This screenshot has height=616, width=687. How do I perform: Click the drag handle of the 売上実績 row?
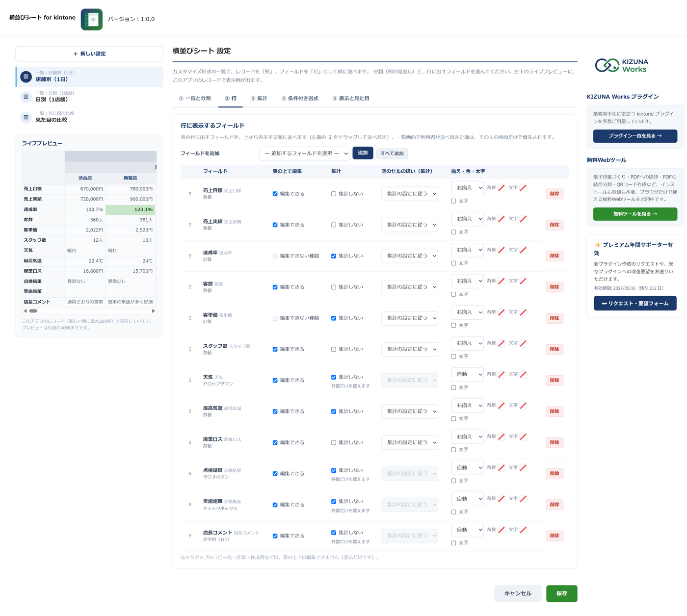coord(190,225)
